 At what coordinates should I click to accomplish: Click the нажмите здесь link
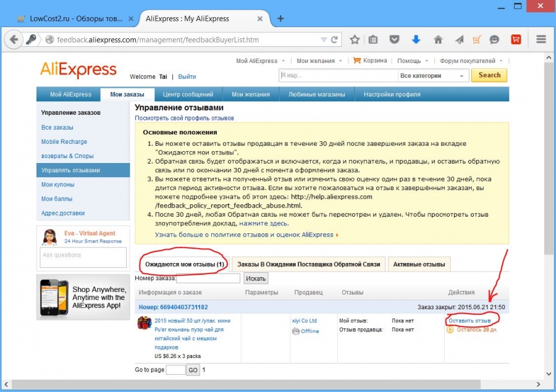click(263, 223)
